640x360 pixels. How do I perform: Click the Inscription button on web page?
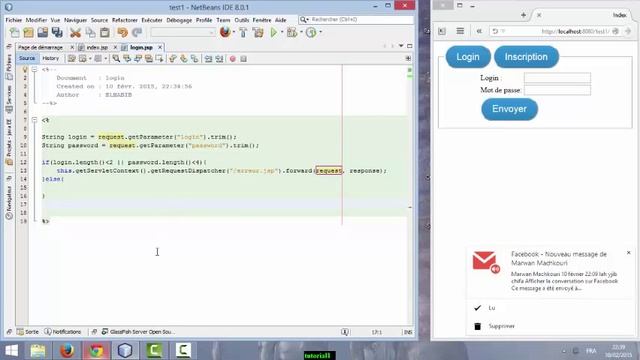pyautogui.click(x=526, y=57)
